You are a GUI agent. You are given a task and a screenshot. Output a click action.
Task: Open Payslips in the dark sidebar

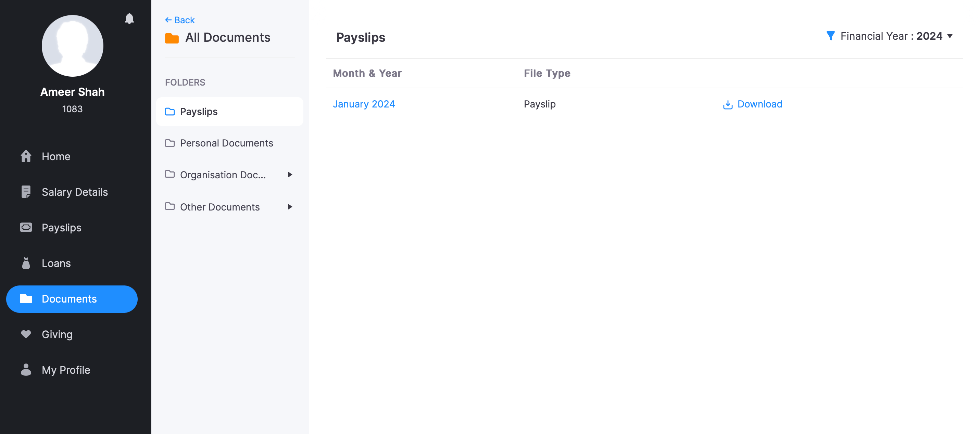61,228
